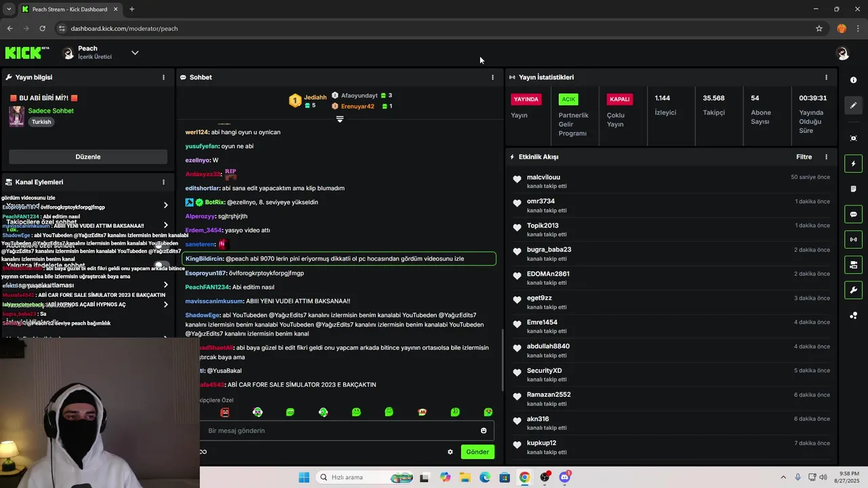Toggle the wrench tools panel icon
868x488 pixels.
click(853, 290)
